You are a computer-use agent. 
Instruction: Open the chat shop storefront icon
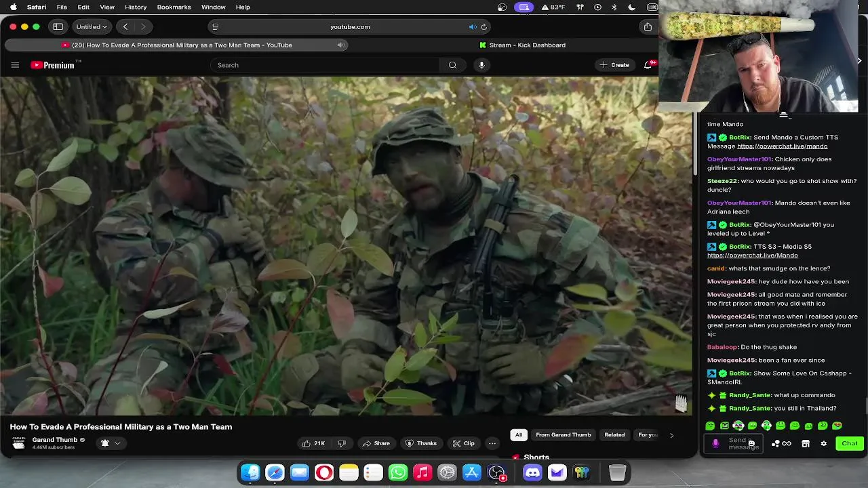pyautogui.click(x=806, y=443)
